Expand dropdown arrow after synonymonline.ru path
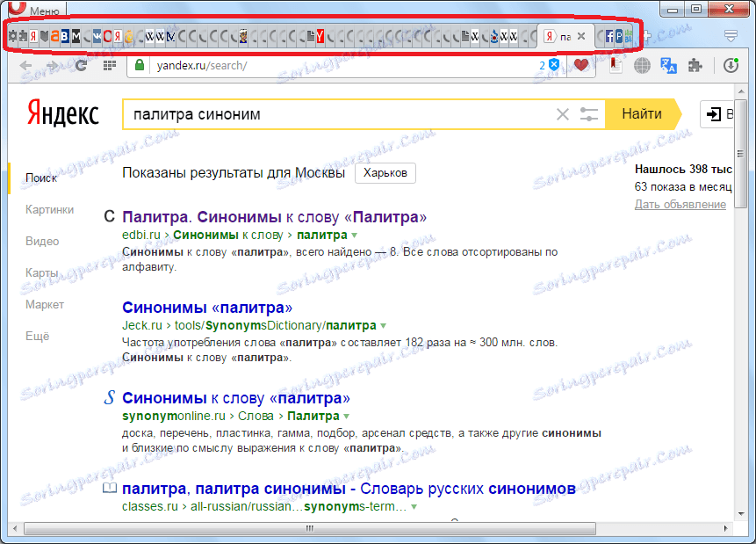 tap(346, 417)
